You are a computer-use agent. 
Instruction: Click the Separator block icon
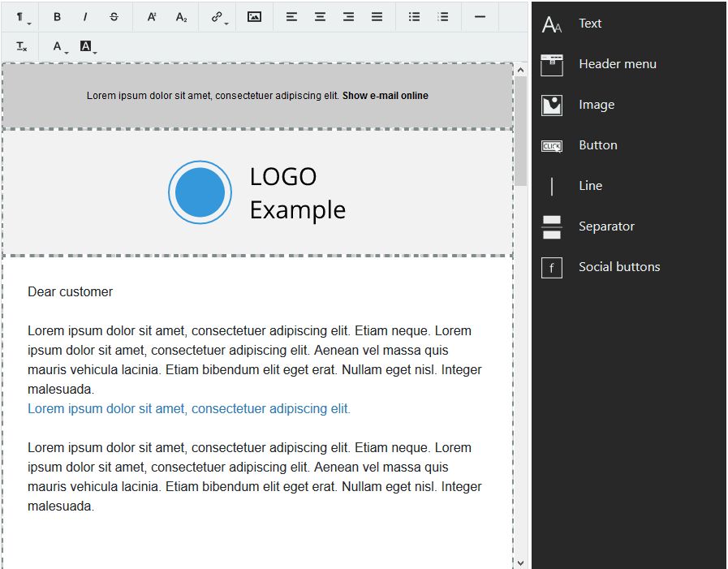click(552, 227)
